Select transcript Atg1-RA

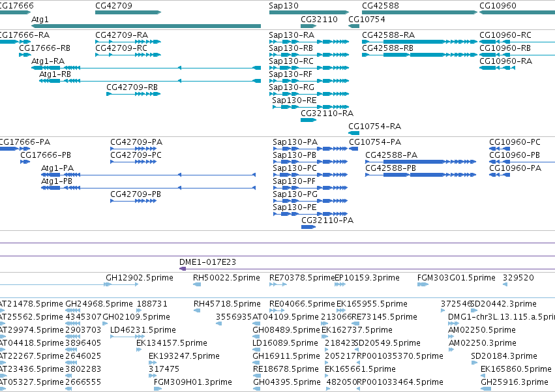(146, 68)
